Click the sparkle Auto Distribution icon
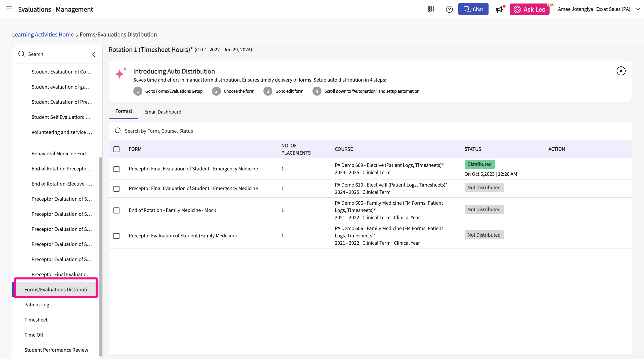 point(121,73)
